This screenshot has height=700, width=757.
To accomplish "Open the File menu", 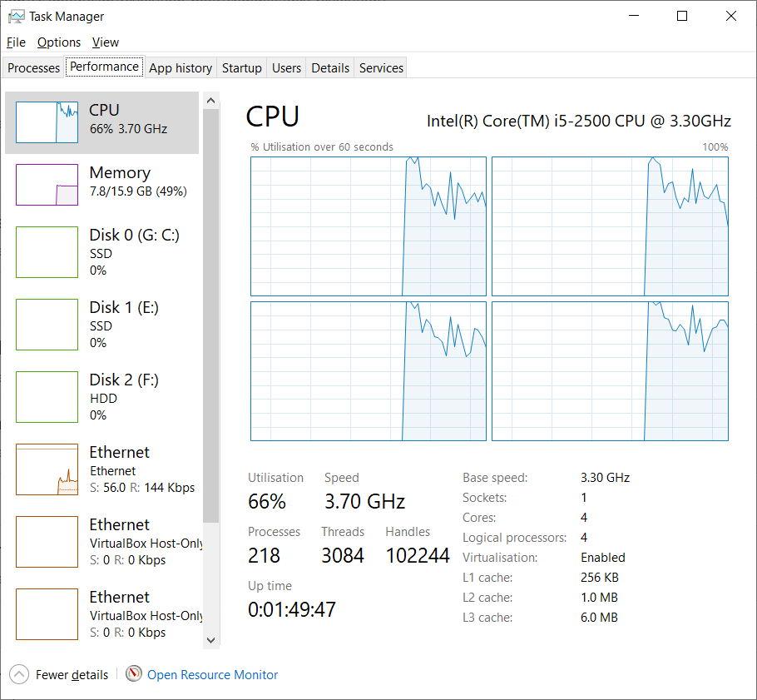I will tap(16, 42).
